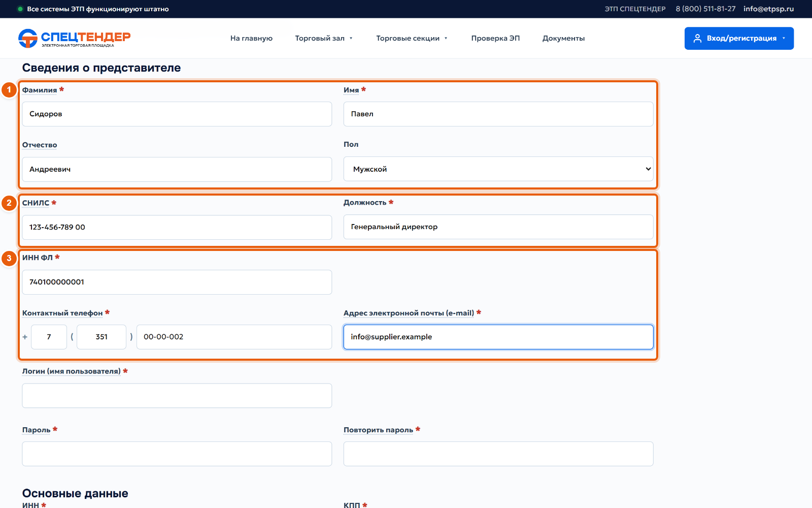Image resolution: width=812 pixels, height=508 pixels.
Task: Click the empty Логин input field
Action: [x=177, y=395]
